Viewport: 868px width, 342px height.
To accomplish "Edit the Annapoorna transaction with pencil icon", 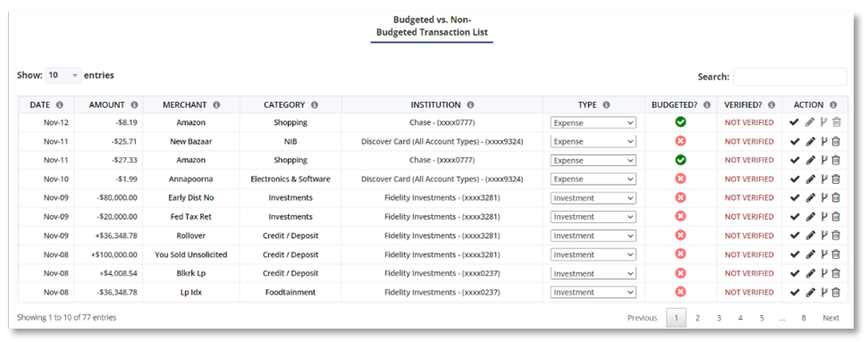I will [811, 179].
